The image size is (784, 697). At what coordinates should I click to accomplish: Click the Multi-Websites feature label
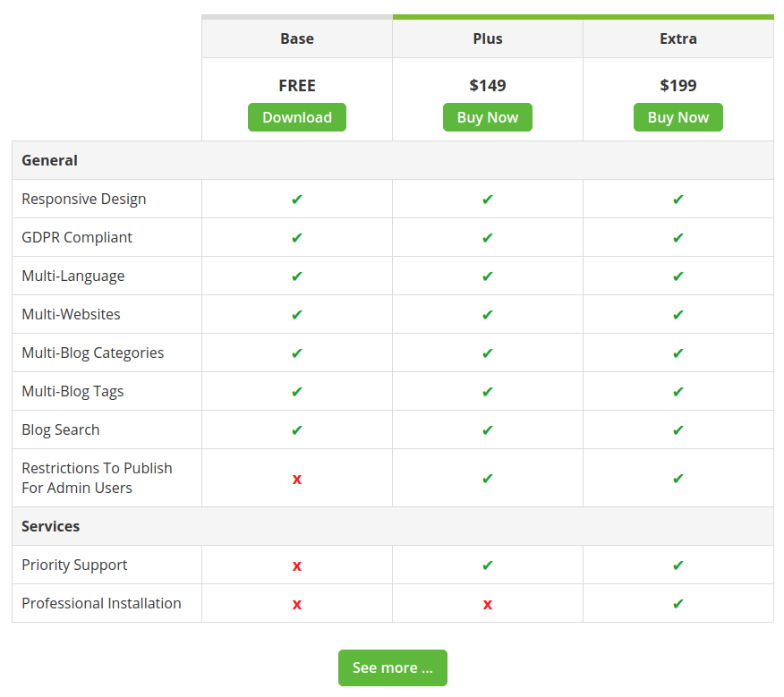click(x=71, y=315)
